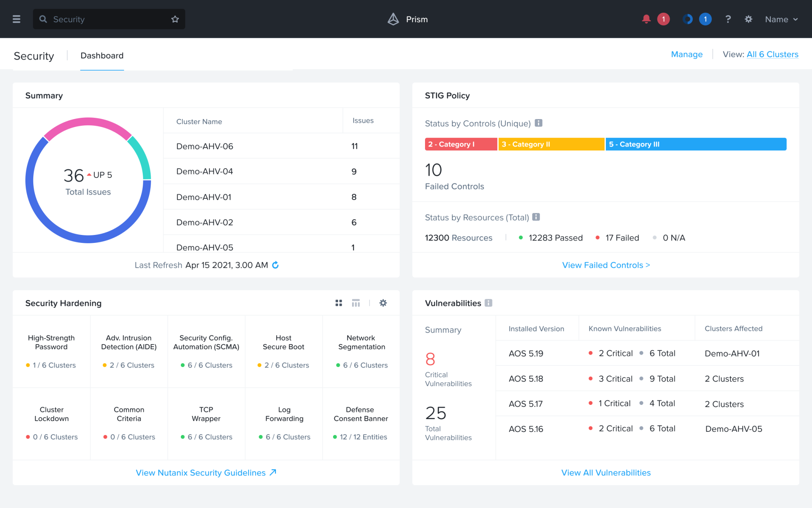
Task: Open View Nutanix Security Guidelines
Action: pyautogui.click(x=206, y=472)
